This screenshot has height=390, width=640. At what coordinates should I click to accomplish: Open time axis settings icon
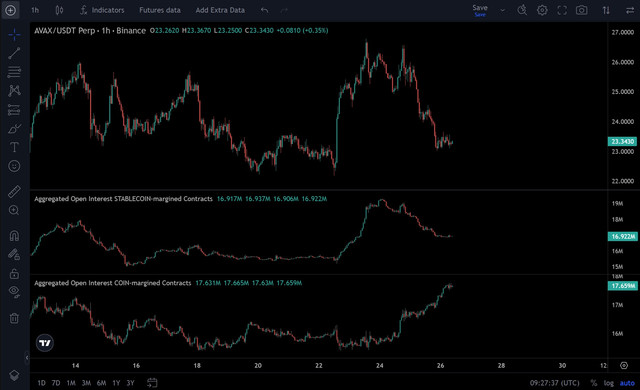[x=624, y=365]
